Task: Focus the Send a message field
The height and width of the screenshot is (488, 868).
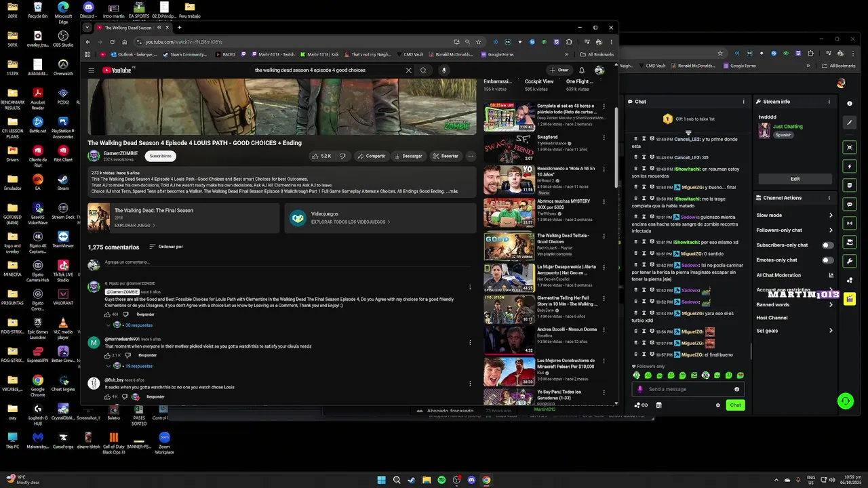Action: (x=688, y=389)
